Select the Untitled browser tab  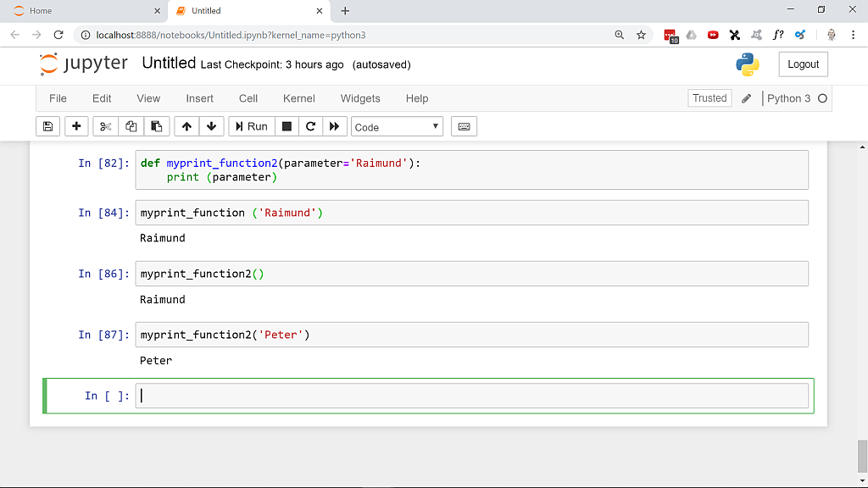[x=249, y=11]
